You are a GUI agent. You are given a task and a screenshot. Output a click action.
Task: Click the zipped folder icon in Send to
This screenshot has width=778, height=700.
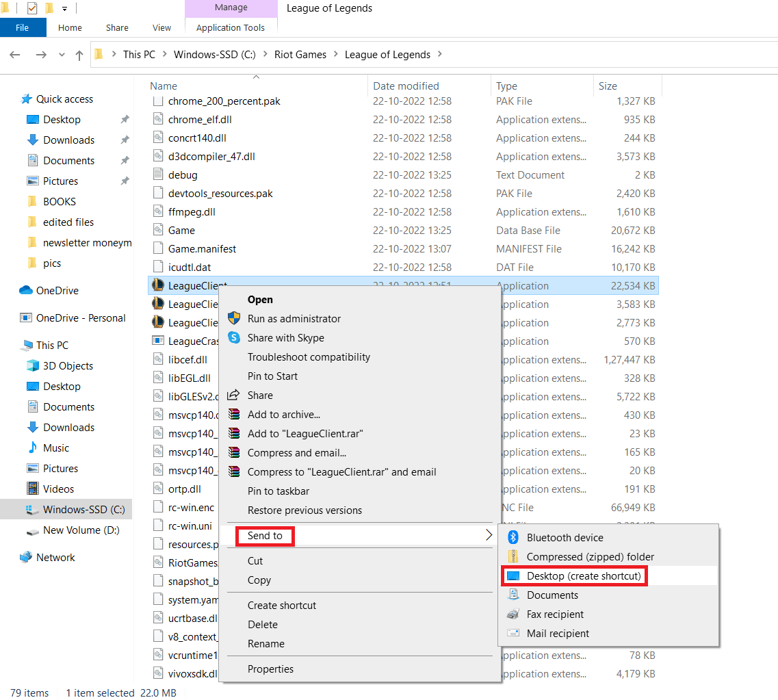[x=513, y=556]
